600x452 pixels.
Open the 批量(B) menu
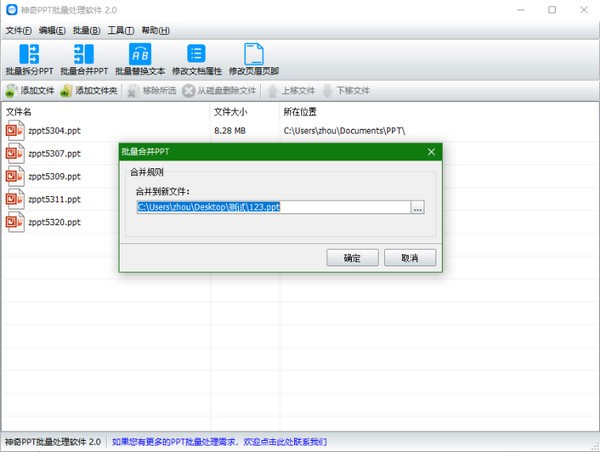pos(88,31)
